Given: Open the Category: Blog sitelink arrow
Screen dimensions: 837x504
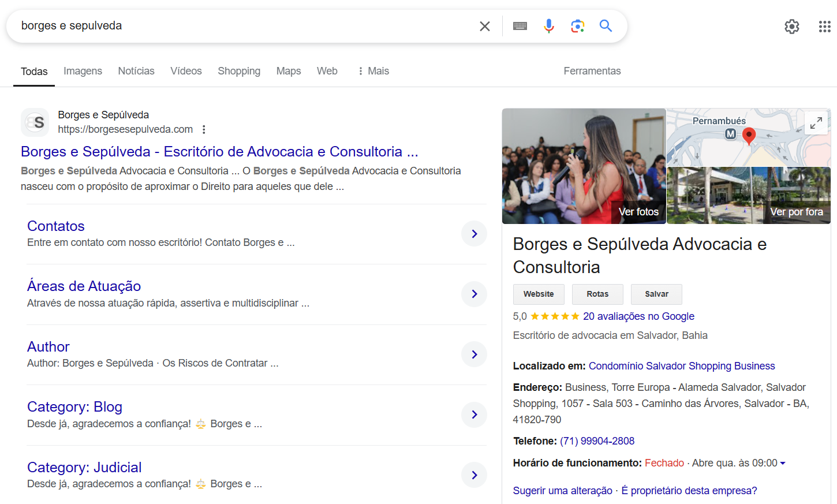Looking at the screenshot, I should pos(474,415).
